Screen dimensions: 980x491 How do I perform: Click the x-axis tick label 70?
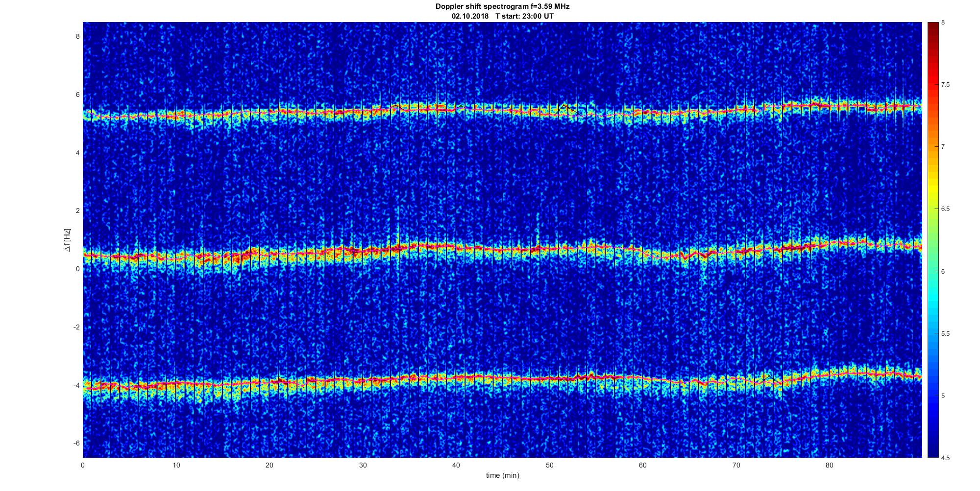[x=736, y=465]
